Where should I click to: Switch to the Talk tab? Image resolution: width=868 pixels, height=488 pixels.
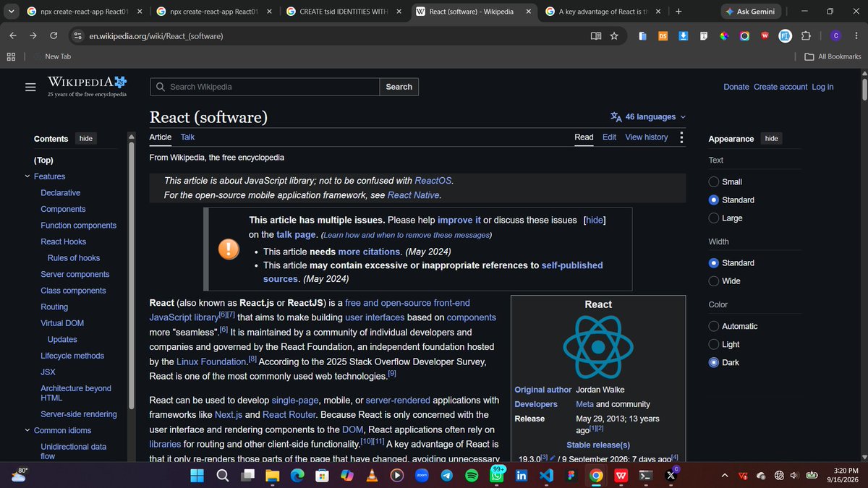pyautogui.click(x=187, y=137)
